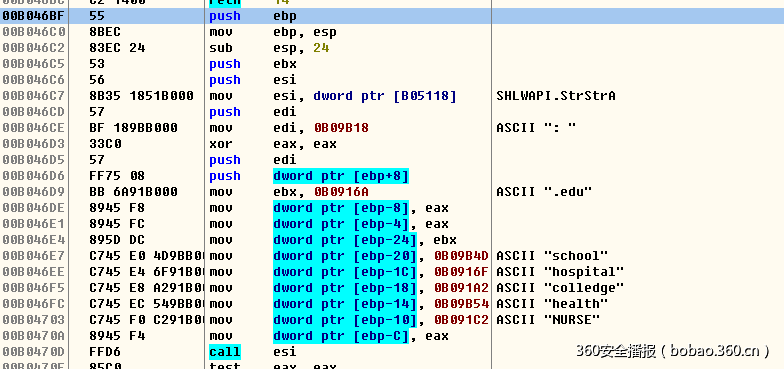
Task: Select comment ASCII "colledge"
Action: click(x=560, y=288)
